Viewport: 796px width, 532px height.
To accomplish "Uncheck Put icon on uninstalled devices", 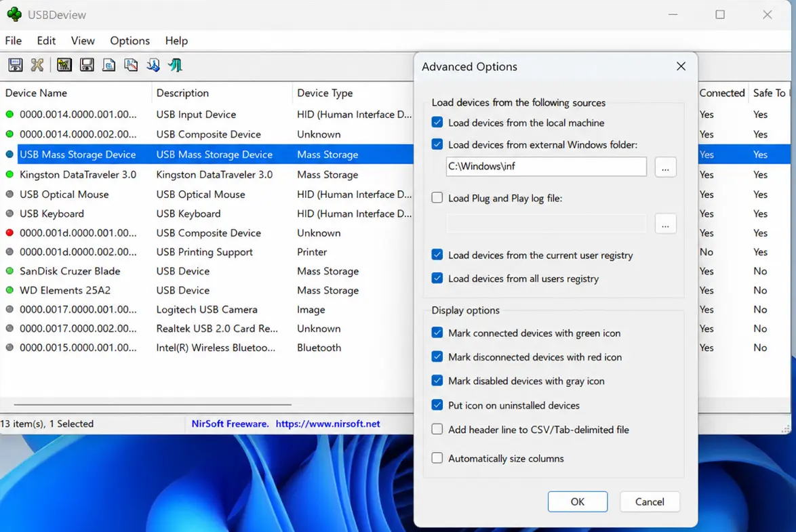I will (x=437, y=405).
